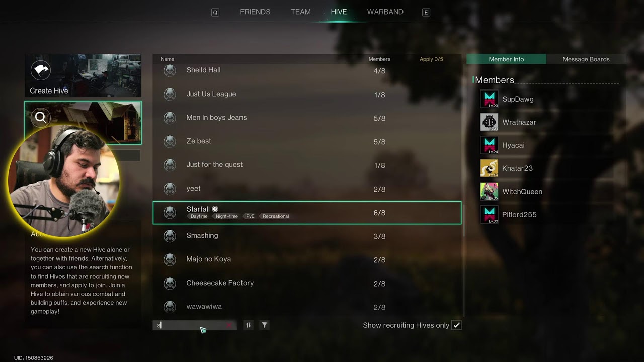Select the Member Info tab
The image size is (644, 362).
[506, 59]
